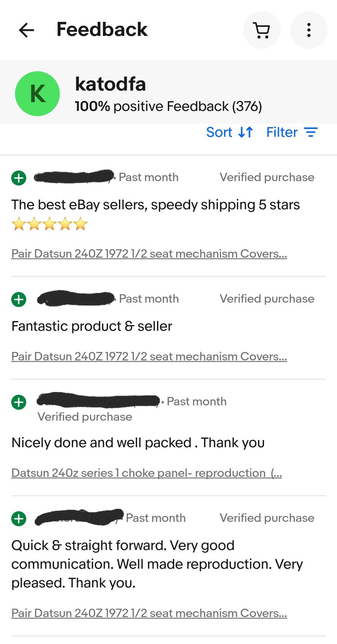337x644 pixels.
Task: Tap positive icon on Nicely done review
Action: (19, 402)
